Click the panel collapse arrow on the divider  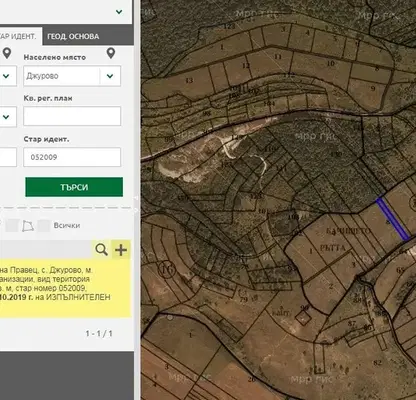point(136,198)
